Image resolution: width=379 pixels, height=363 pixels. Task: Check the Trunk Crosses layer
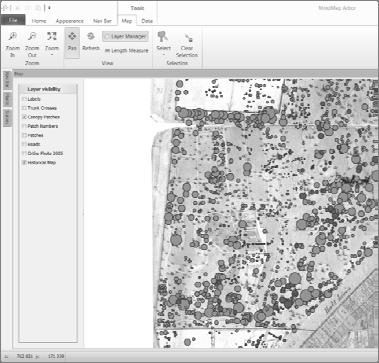coord(24,108)
